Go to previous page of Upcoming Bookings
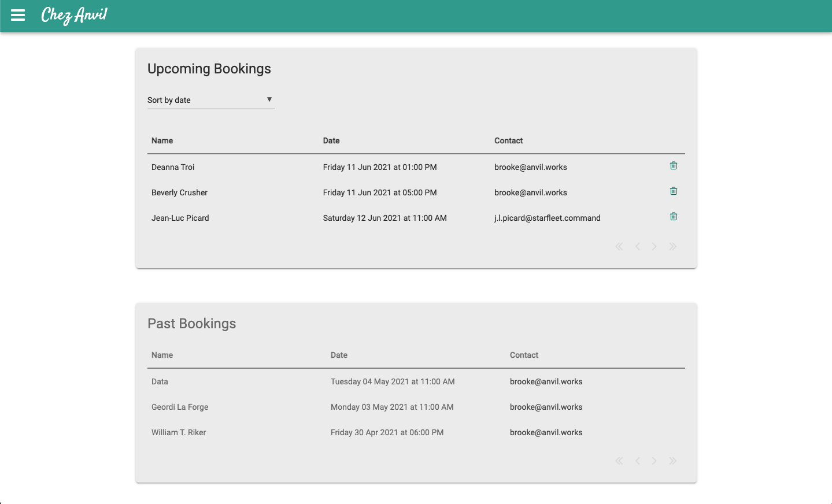Viewport: 832px width, 504px height. 638,247
